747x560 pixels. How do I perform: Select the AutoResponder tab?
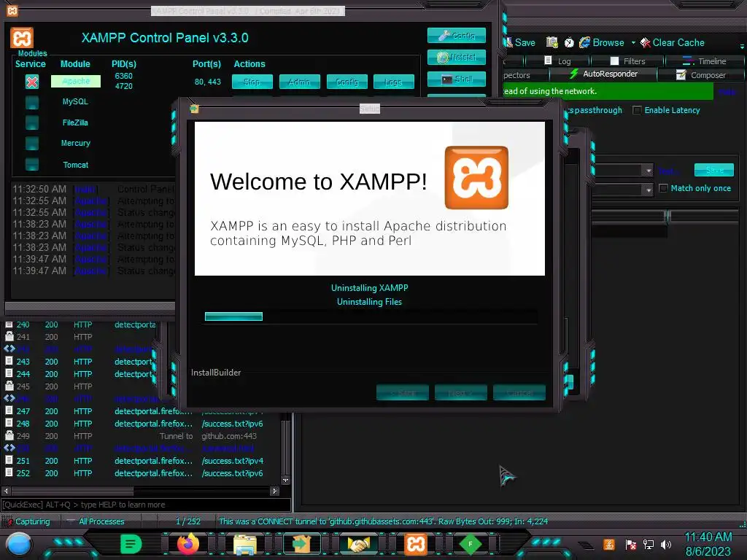coord(603,74)
